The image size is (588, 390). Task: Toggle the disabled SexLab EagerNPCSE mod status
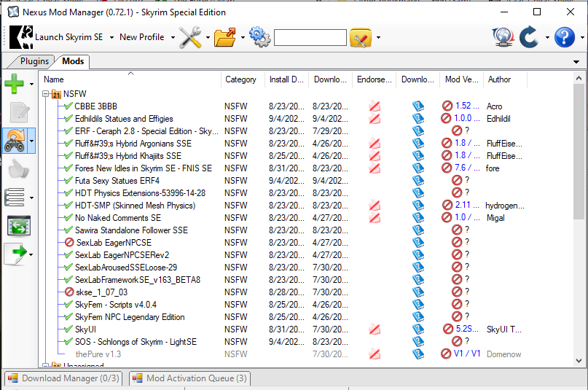coord(69,242)
